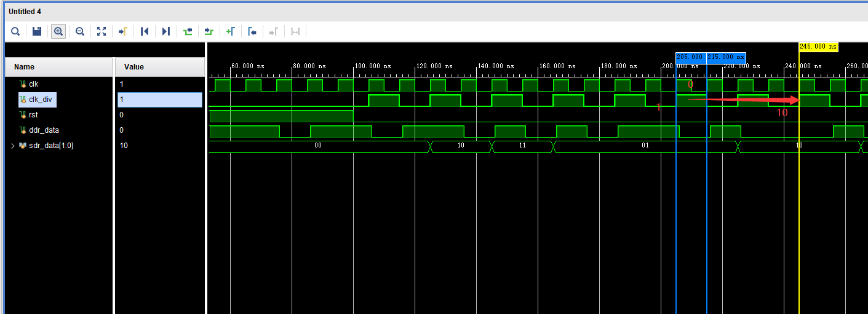This screenshot has height=314, width=868.
Task: Click the rst high pulse waveform
Action: [281, 116]
